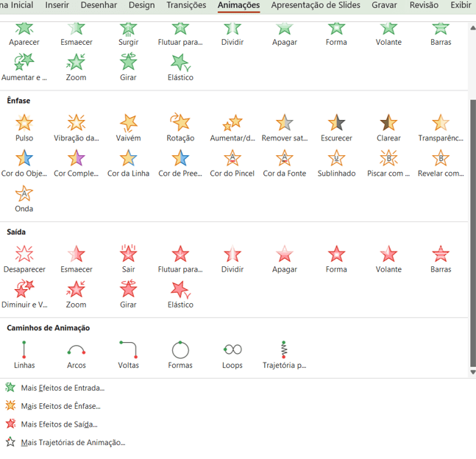Select the Formas motion path
476x459 pixels.
point(181,355)
